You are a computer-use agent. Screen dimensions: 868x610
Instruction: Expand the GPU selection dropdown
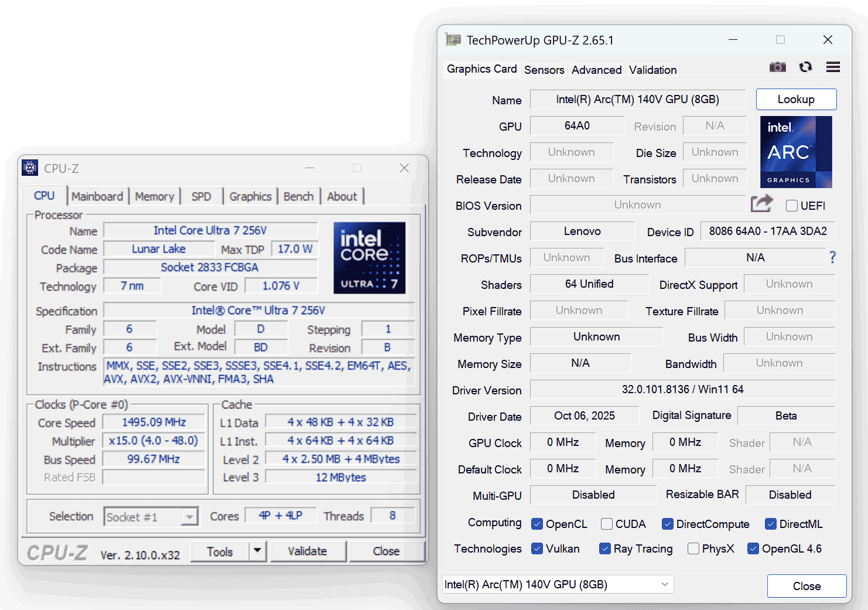tap(665, 584)
